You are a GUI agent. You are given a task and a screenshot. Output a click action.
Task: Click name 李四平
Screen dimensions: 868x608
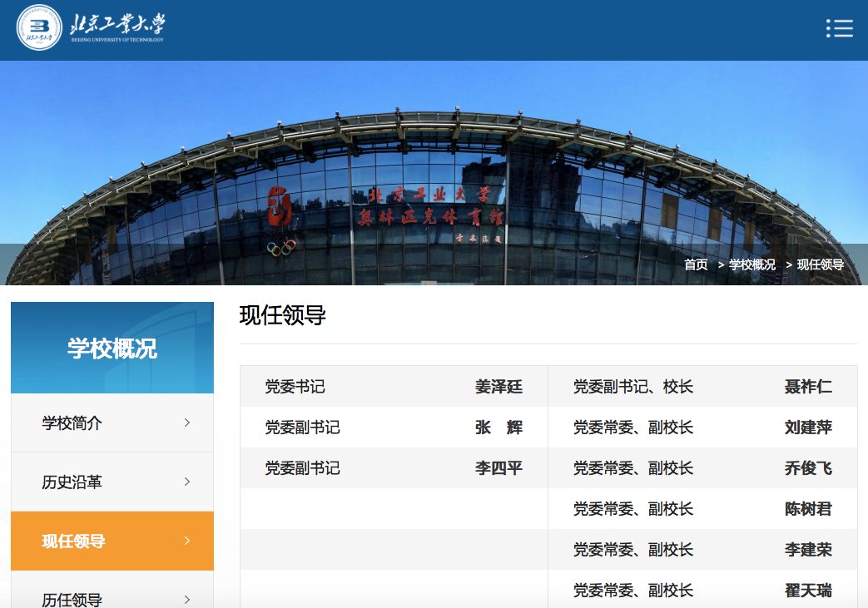coord(498,468)
